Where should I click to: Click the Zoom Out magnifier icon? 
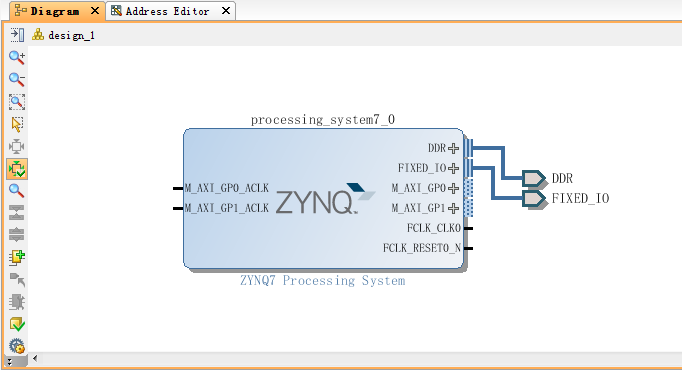17,79
